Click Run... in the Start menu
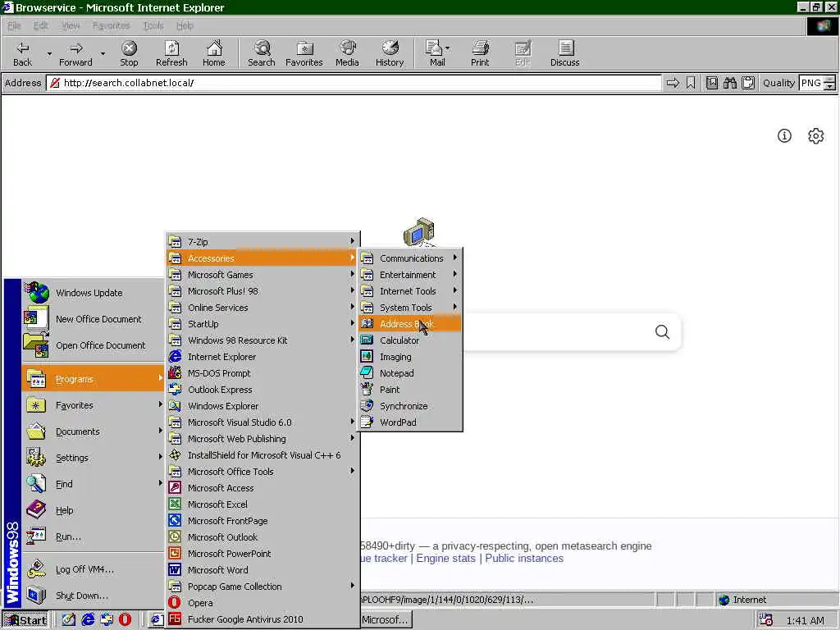The height and width of the screenshot is (630, 840). coord(93,536)
